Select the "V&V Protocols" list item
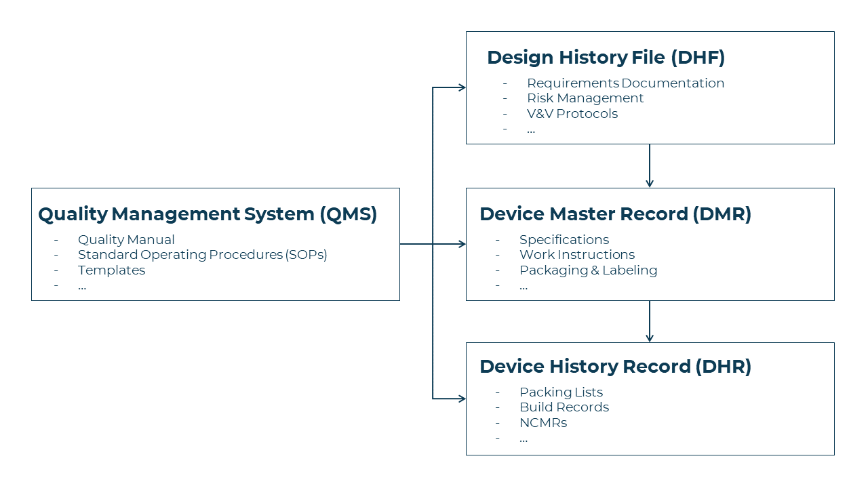This screenshot has height=488, width=868. (x=572, y=114)
